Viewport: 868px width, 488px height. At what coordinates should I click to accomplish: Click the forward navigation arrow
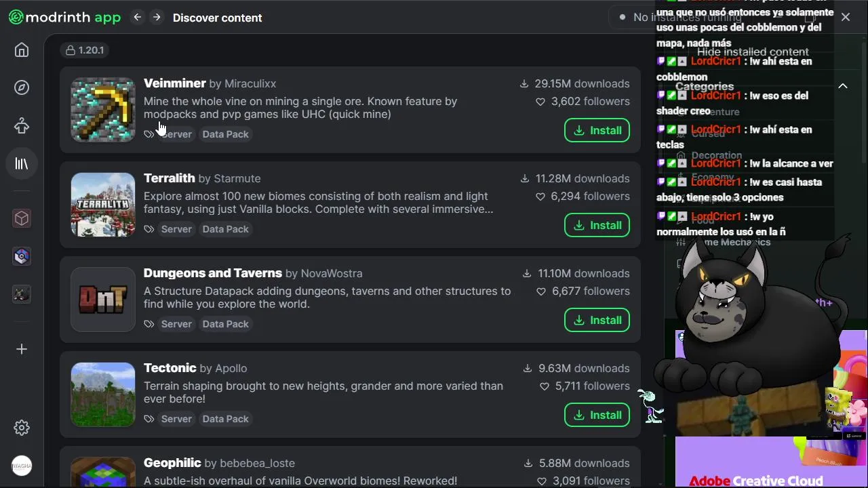[x=157, y=18]
